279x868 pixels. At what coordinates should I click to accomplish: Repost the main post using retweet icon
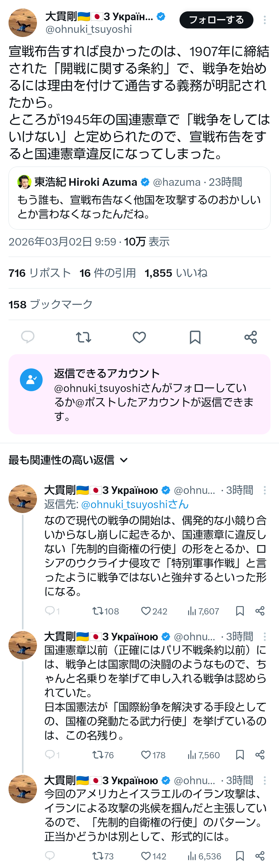pos(83,337)
